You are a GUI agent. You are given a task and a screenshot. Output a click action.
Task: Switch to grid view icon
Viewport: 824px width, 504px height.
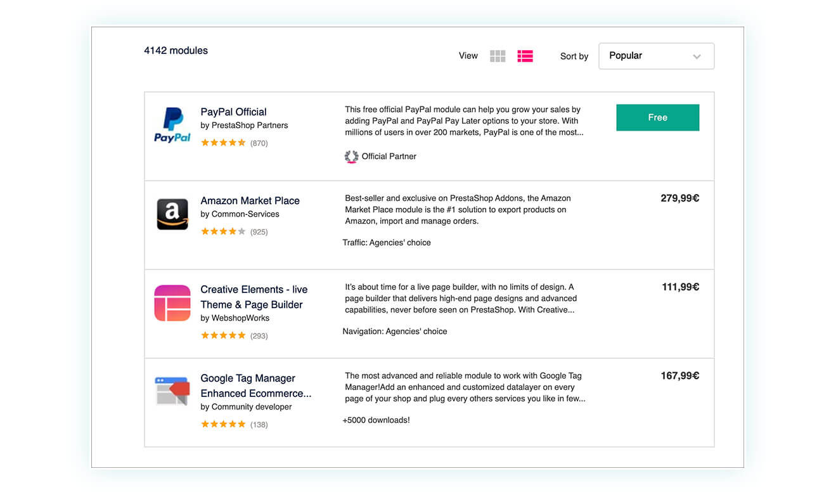pyautogui.click(x=498, y=56)
